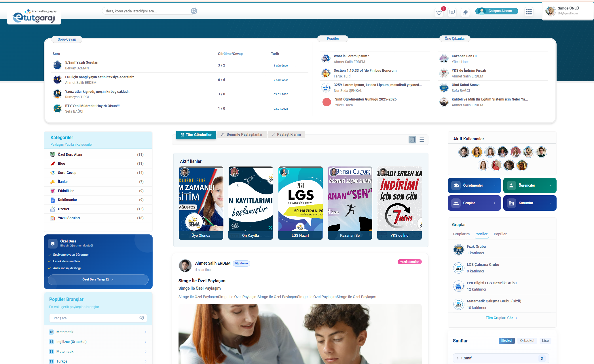Screen dimensions: 594x364
Task: Open the Kurumlar panel button
Action: coord(530,203)
